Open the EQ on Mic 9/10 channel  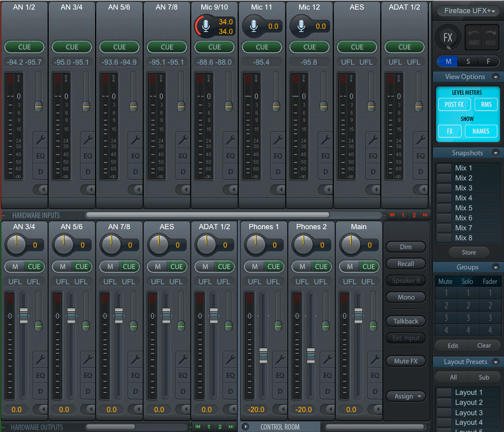[230, 156]
